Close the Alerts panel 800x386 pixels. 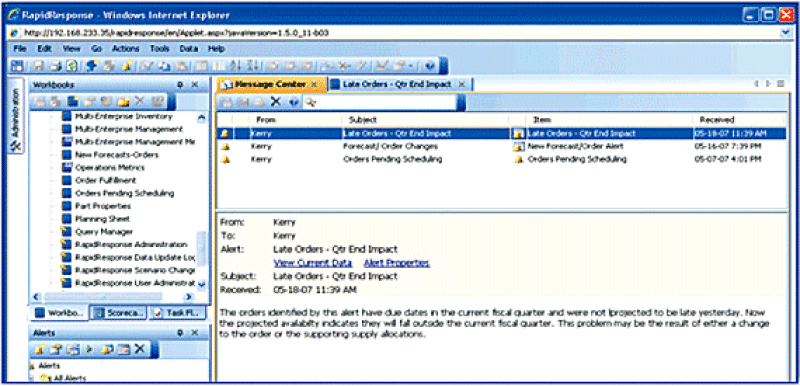[x=194, y=332]
